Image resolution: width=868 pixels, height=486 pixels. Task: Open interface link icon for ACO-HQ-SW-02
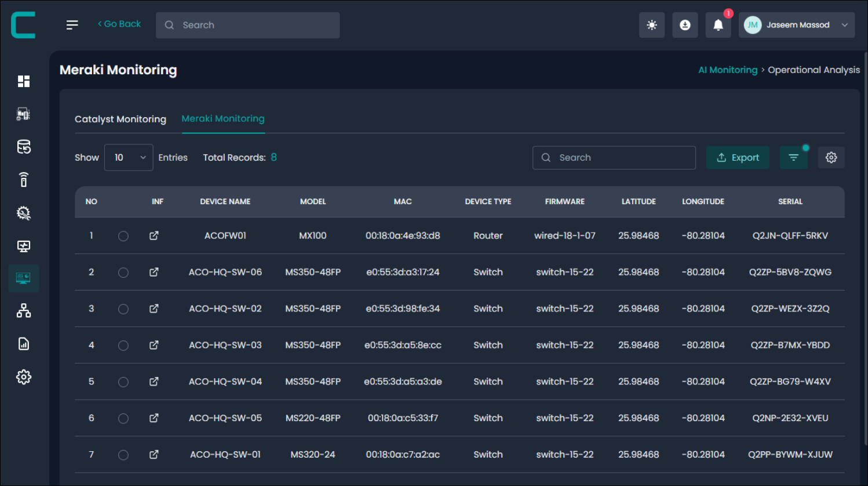[154, 309]
